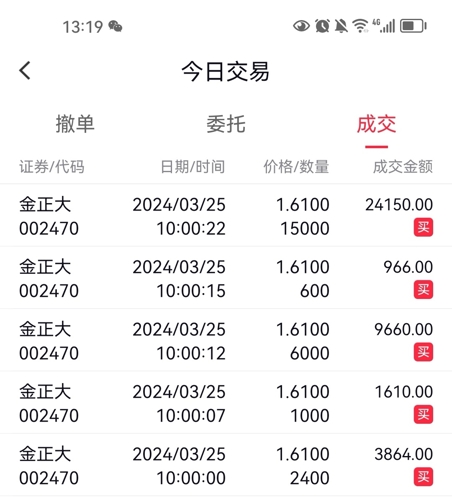
Task: Tap the 买 badge on 24150.00 trade
Action: [x=423, y=227]
